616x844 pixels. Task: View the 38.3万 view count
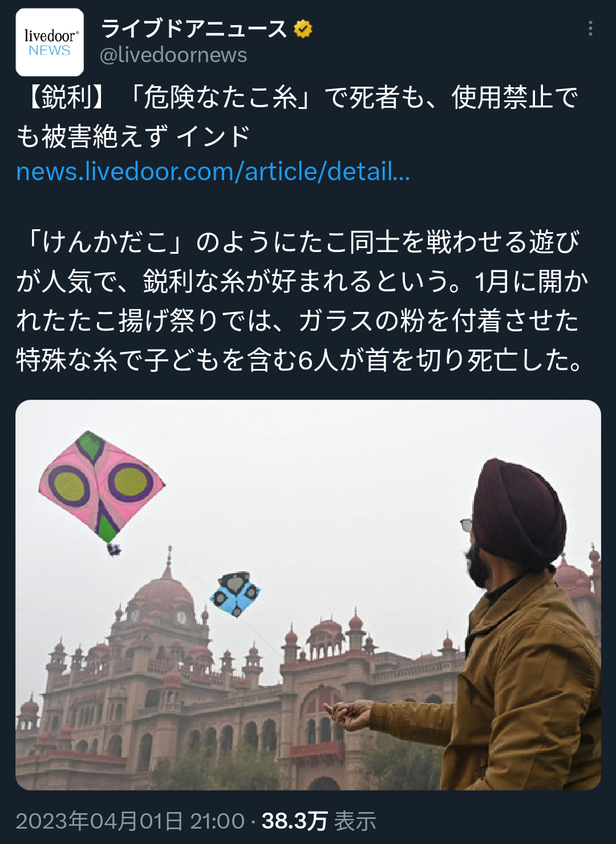[x=294, y=821]
